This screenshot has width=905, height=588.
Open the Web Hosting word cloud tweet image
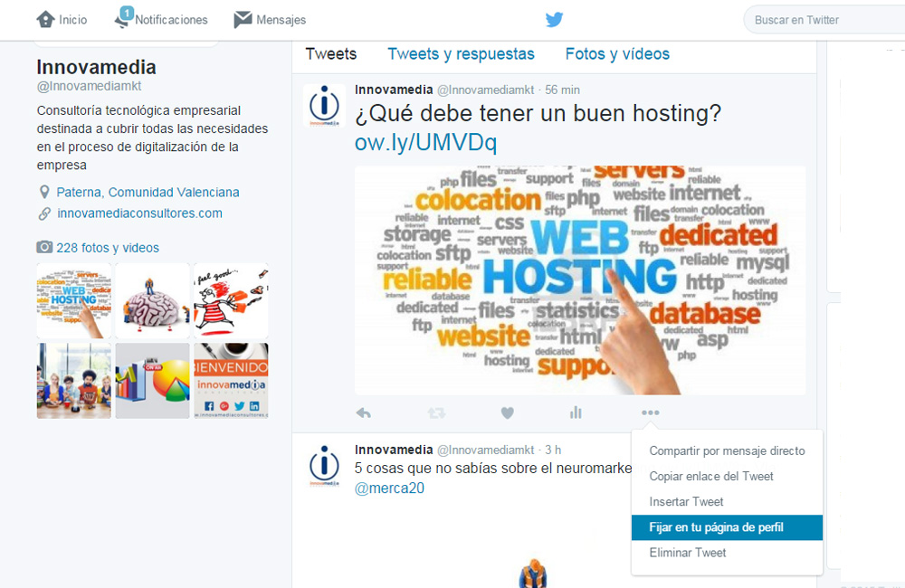(580, 280)
